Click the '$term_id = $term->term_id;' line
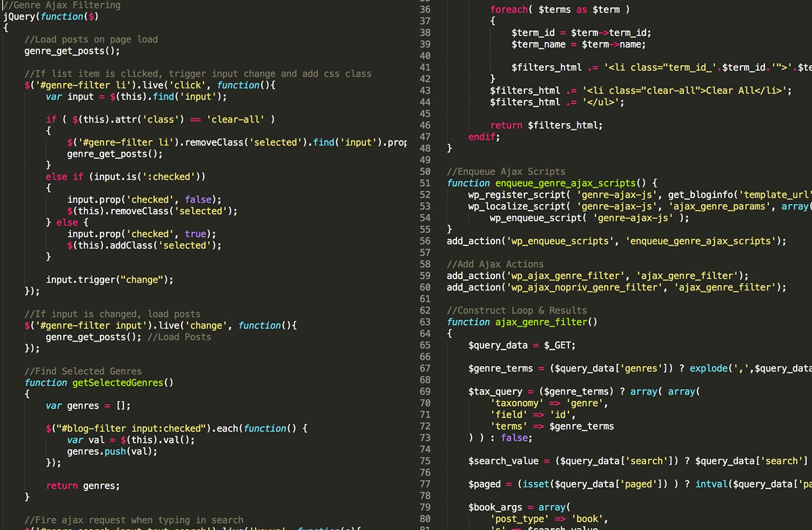Viewport: 812px width, 530px height. click(x=582, y=33)
